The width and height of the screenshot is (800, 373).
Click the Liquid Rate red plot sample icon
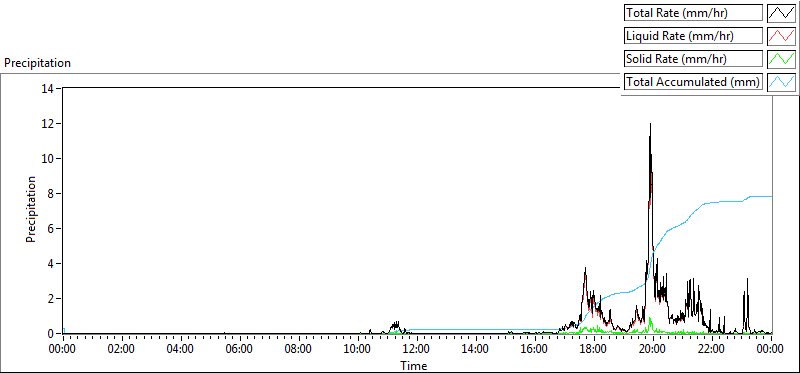coord(781,36)
